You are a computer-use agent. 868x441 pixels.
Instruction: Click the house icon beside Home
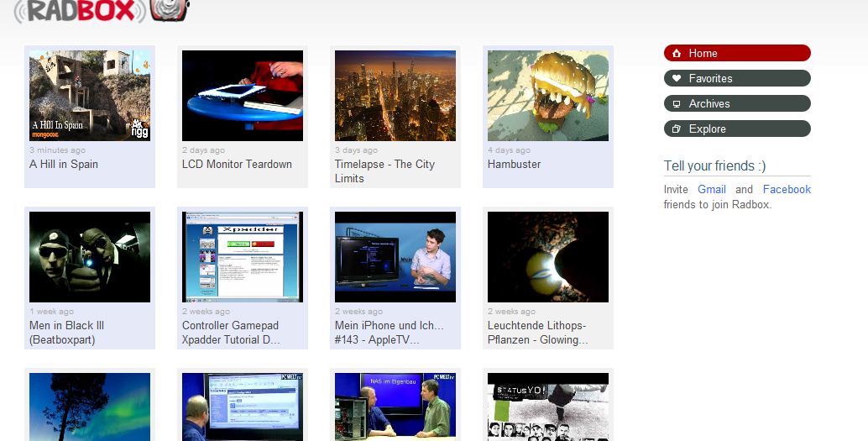[677, 53]
